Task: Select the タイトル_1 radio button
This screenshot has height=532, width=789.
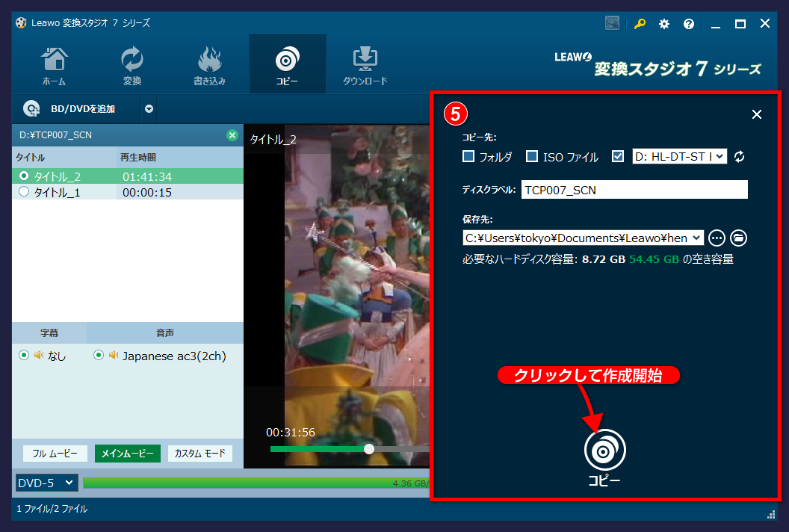Action: coord(24,192)
